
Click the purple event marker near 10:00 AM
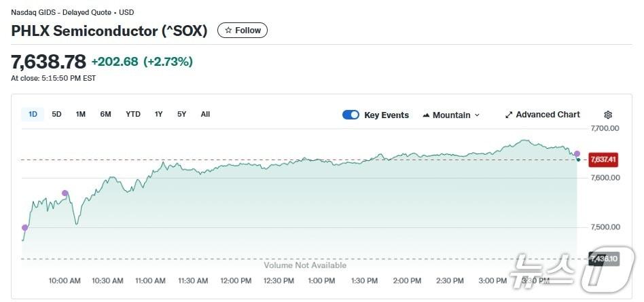65,193
